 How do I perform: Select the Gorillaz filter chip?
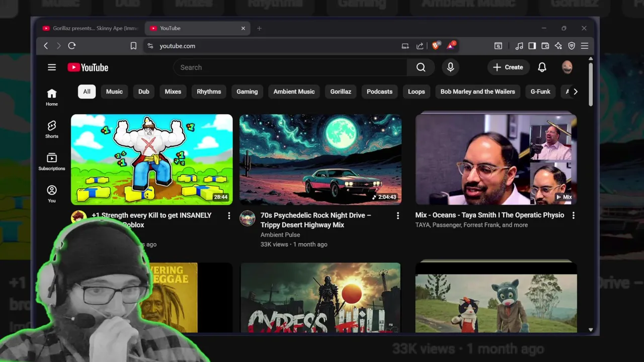click(x=341, y=92)
